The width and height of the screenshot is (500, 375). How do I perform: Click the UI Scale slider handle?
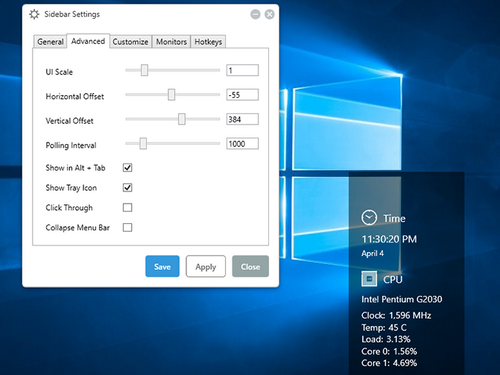pyautogui.click(x=144, y=70)
